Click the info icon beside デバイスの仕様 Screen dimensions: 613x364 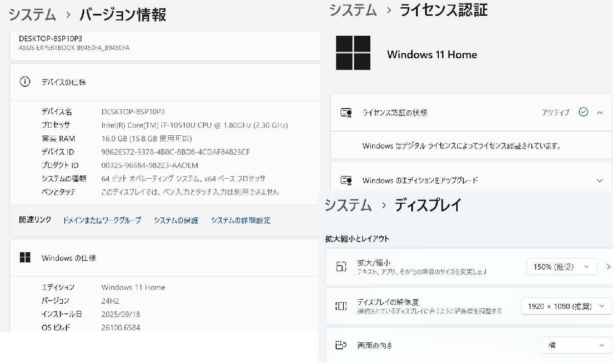point(25,82)
